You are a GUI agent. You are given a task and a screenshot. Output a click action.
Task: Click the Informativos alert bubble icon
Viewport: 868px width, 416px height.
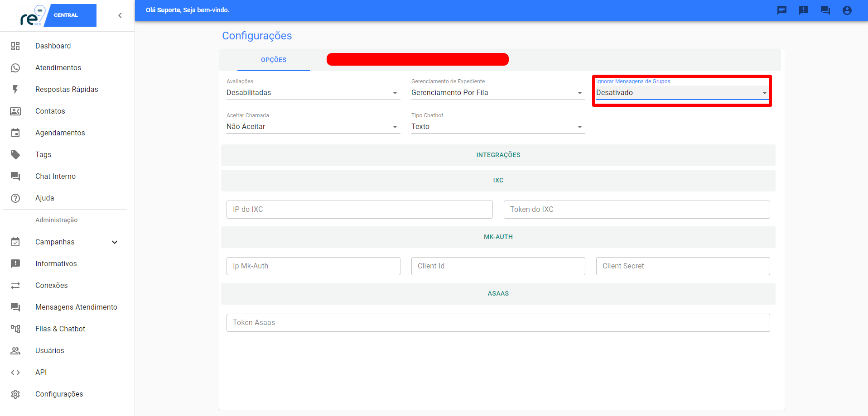15,264
